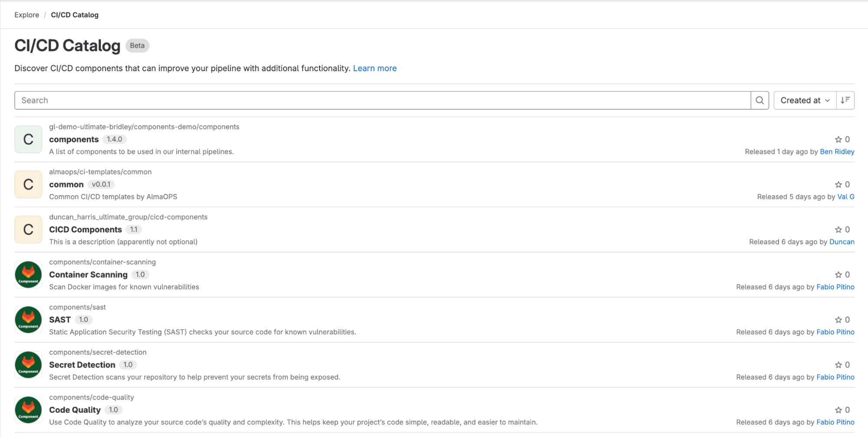Click the avatar for 'common' project
The width and height of the screenshot is (868, 438).
pyautogui.click(x=28, y=184)
